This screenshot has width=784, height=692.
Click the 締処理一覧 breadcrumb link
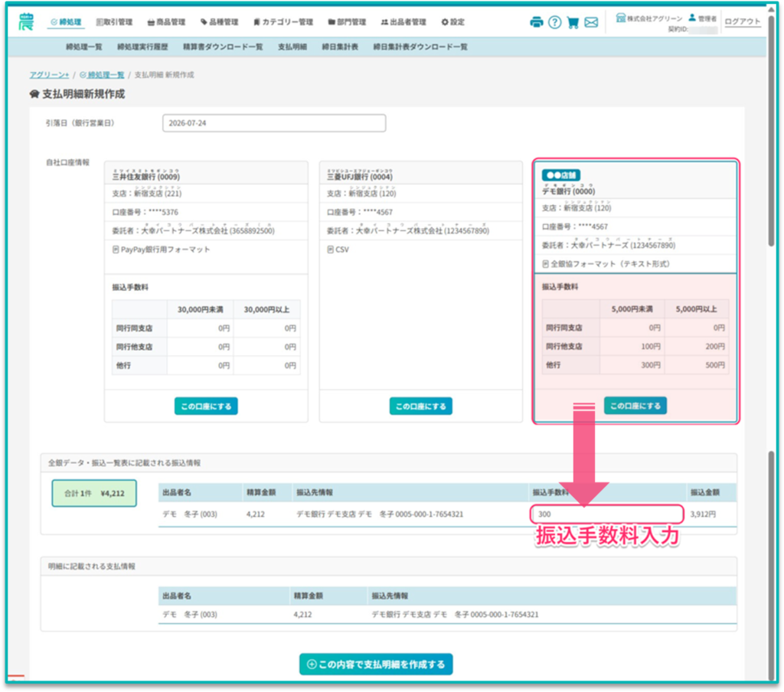[x=102, y=74]
